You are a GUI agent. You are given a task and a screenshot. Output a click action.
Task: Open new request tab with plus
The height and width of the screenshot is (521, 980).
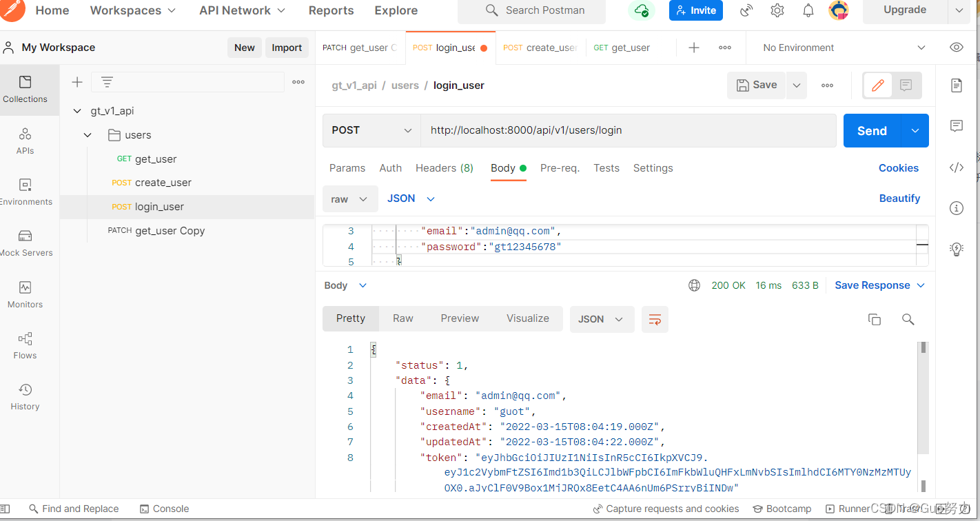pos(694,48)
